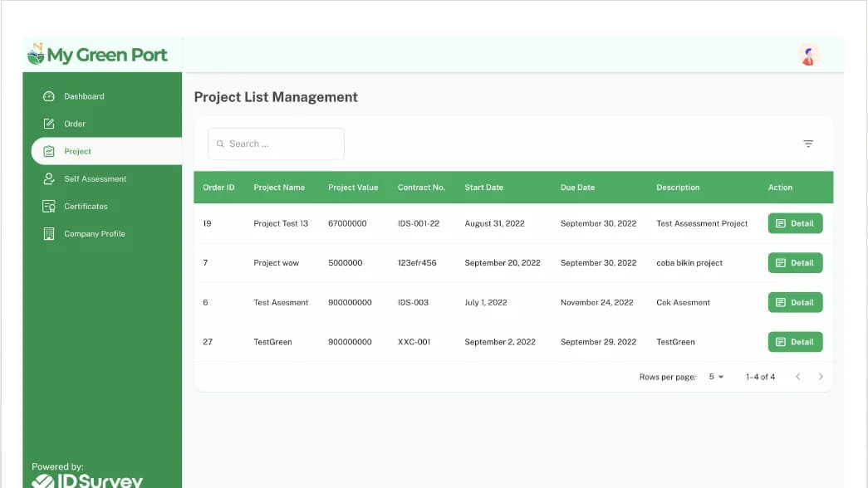Select the Project wow name cell

[x=277, y=263]
